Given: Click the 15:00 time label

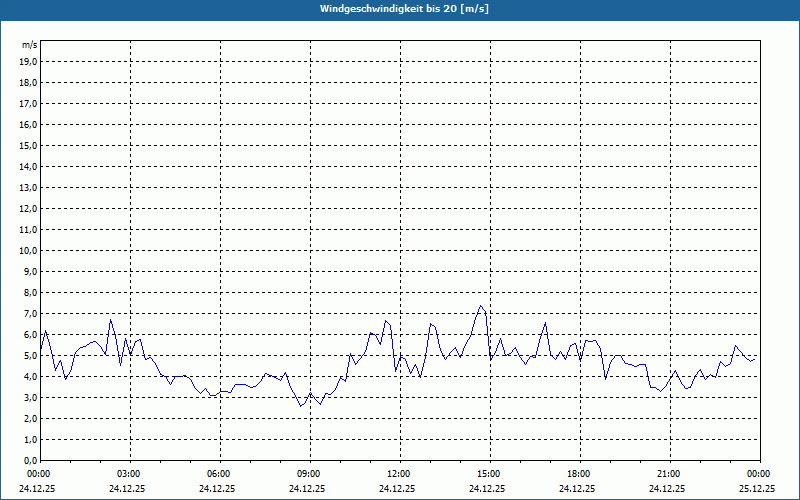Looking at the screenshot, I should tap(489, 473).
